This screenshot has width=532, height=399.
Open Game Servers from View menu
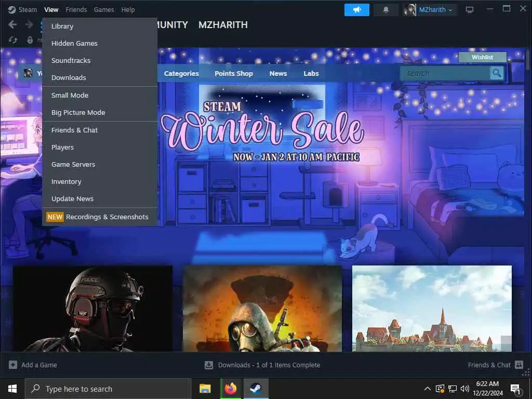(x=100, y=164)
